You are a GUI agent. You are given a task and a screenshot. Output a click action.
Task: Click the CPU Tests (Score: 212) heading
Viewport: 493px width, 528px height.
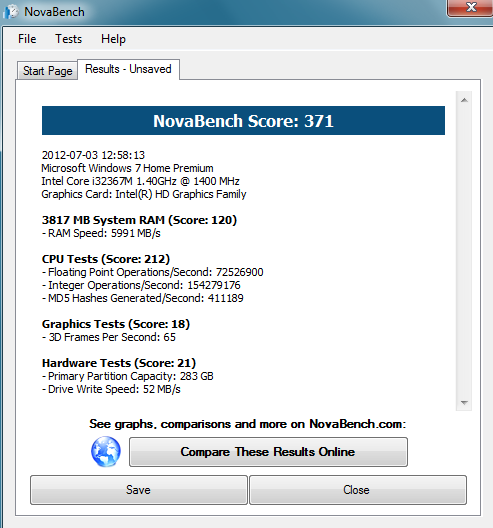(106, 259)
